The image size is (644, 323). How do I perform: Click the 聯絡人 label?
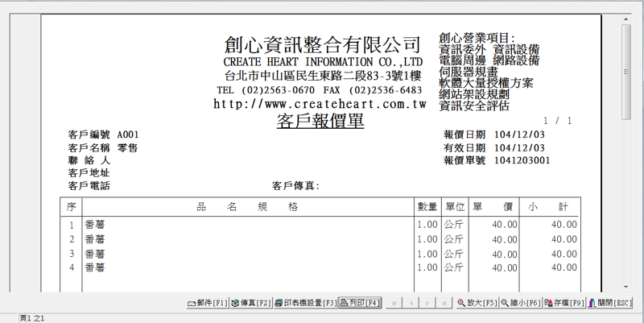(x=89, y=160)
